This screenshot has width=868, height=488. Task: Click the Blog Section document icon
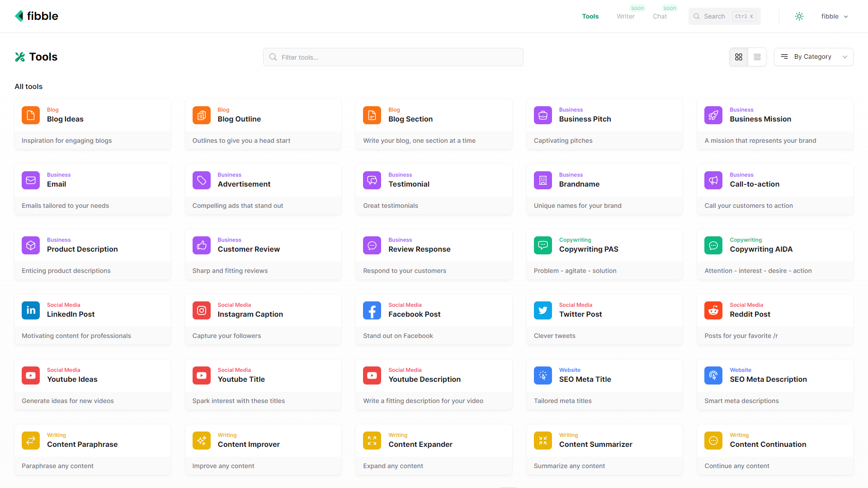click(x=372, y=115)
